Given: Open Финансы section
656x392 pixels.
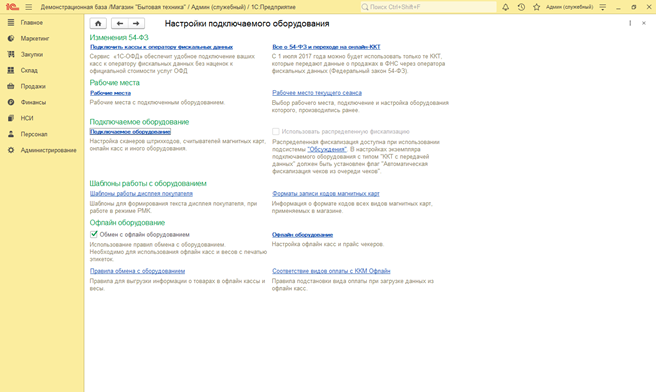Looking at the screenshot, I should (33, 102).
